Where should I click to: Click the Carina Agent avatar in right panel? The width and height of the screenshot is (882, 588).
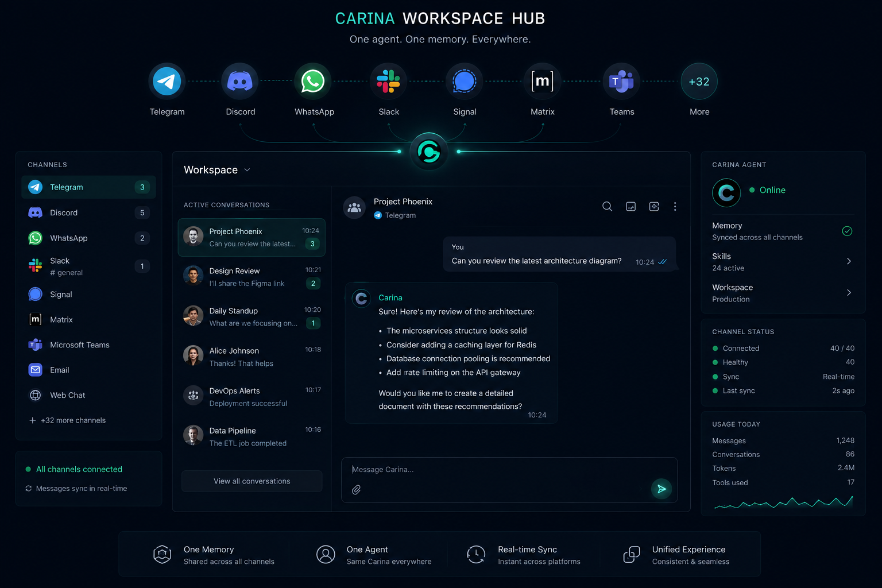(x=726, y=193)
